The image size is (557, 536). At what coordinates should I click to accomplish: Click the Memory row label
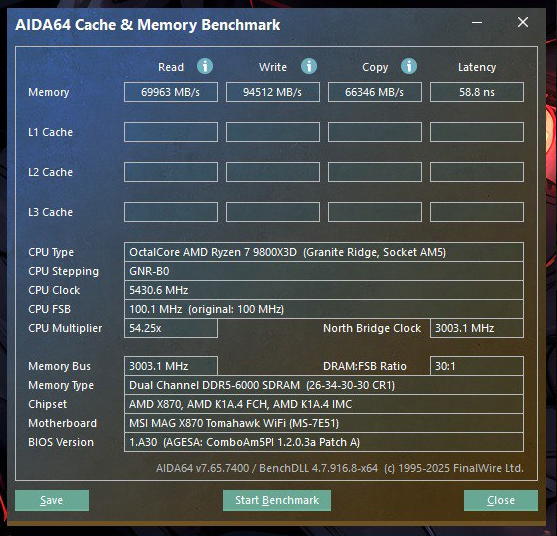pos(49,92)
